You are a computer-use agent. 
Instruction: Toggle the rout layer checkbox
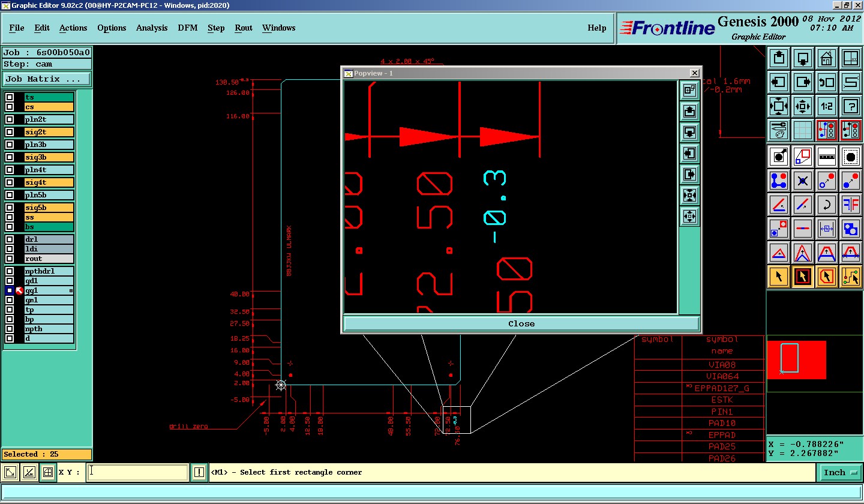point(10,259)
